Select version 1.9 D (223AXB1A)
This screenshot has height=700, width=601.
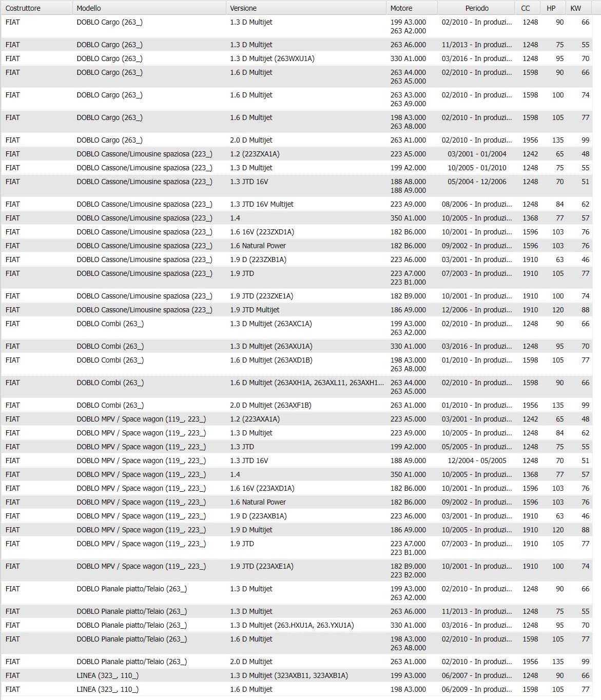coord(258,516)
